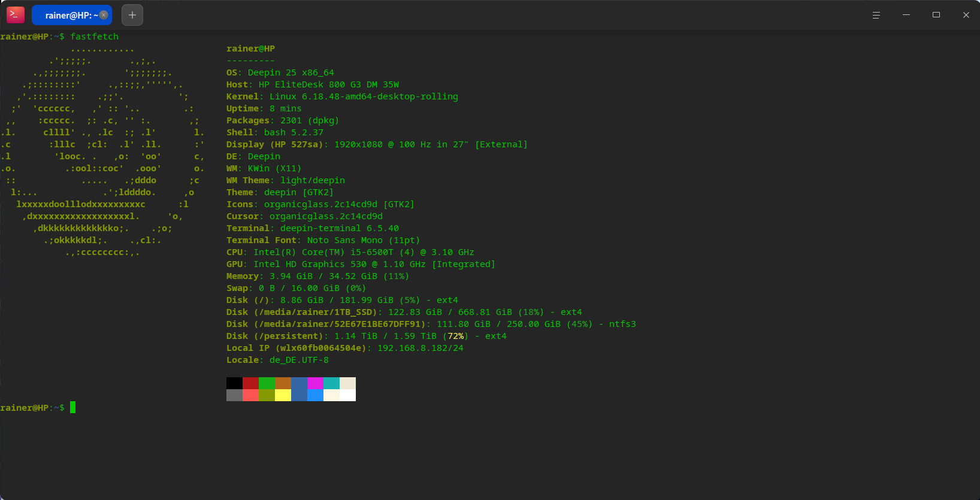The height and width of the screenshot is (500, 980).
Task: Click the 'OS: Deepin 25 x86_64' line
Action: [280, 72]
